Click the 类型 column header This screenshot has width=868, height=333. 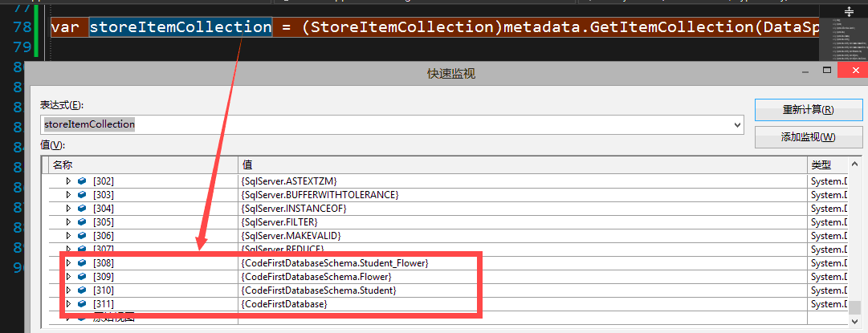coord(828,164)
